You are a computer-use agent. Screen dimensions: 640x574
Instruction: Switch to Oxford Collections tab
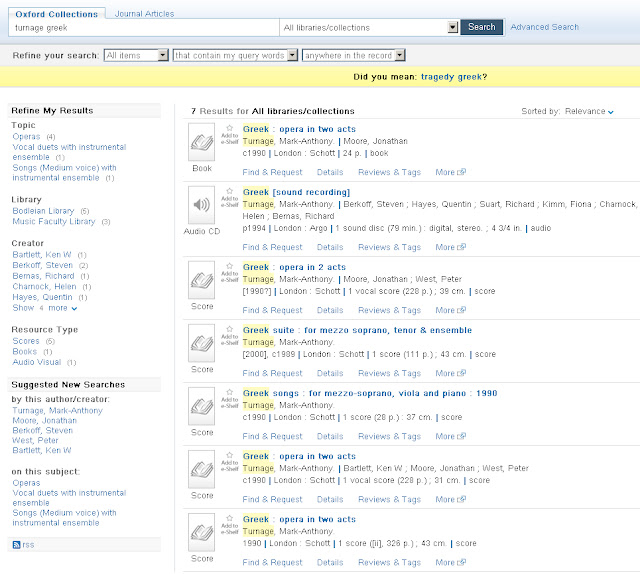(57, 14)
